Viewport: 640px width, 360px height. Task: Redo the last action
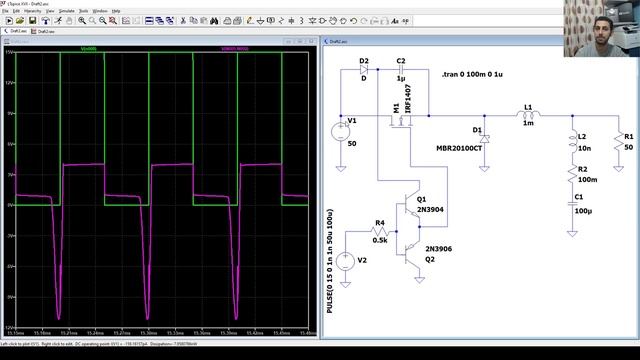pyautogui.click(x=364, y=20)
